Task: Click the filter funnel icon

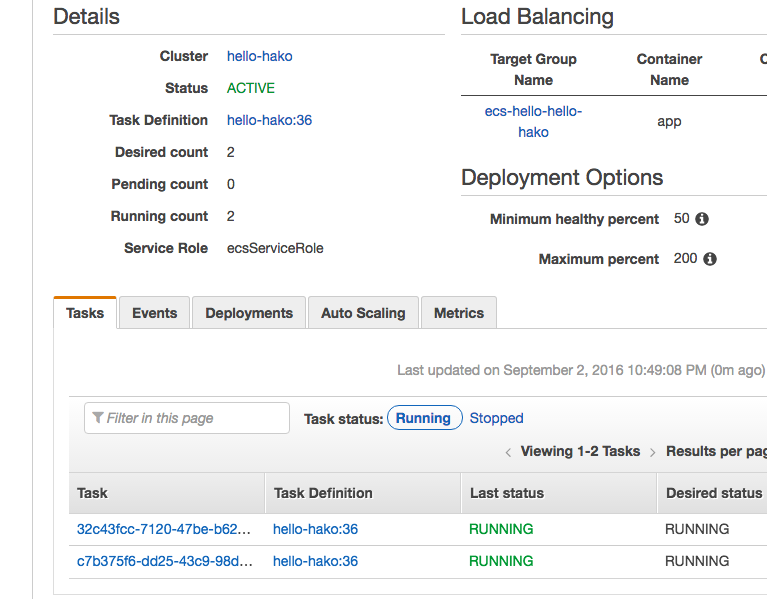Action: pyautogui.click(x=98, y=418)
